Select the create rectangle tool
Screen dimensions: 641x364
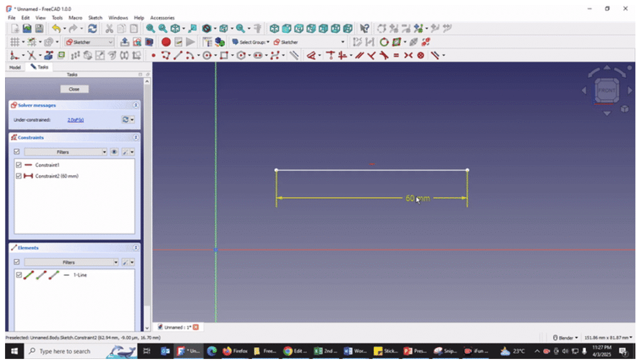[223, 56]
